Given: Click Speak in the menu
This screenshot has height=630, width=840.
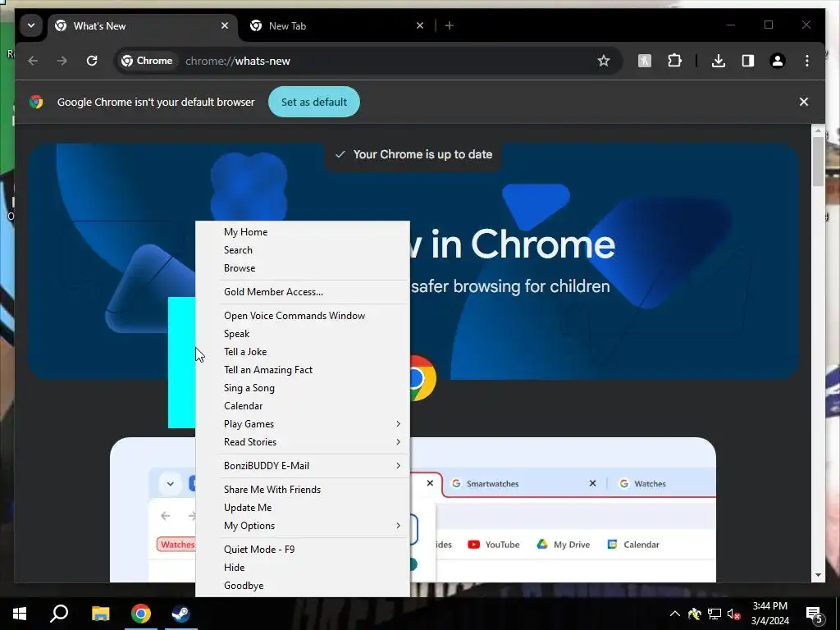Looking at the screenshot, I should 303,334.
